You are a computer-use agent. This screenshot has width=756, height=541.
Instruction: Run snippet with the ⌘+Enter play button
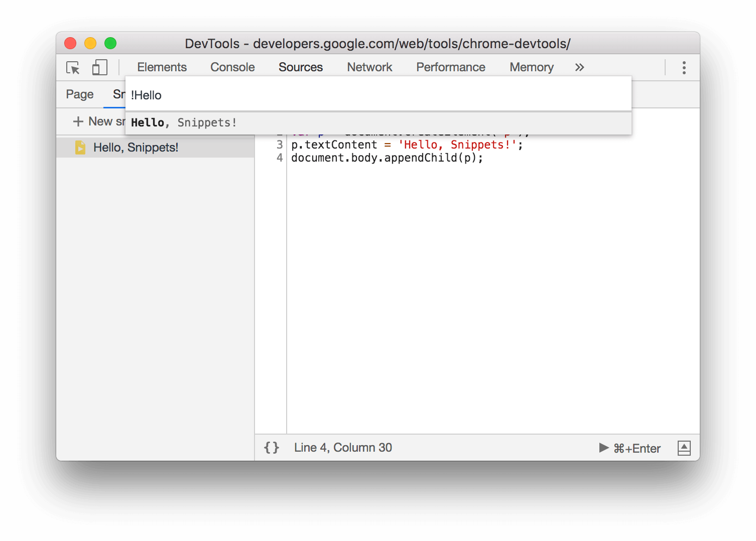(629, 448)
